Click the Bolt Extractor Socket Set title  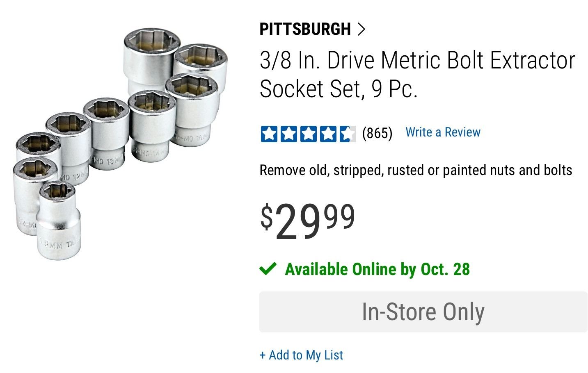417,74
